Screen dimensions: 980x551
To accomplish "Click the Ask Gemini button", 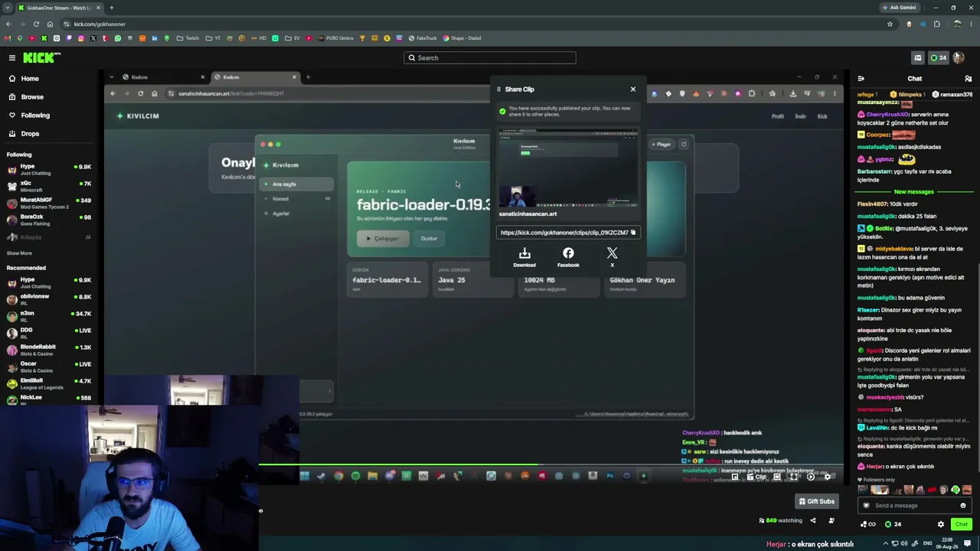I will pyautogui.click(x=900, y=8).
